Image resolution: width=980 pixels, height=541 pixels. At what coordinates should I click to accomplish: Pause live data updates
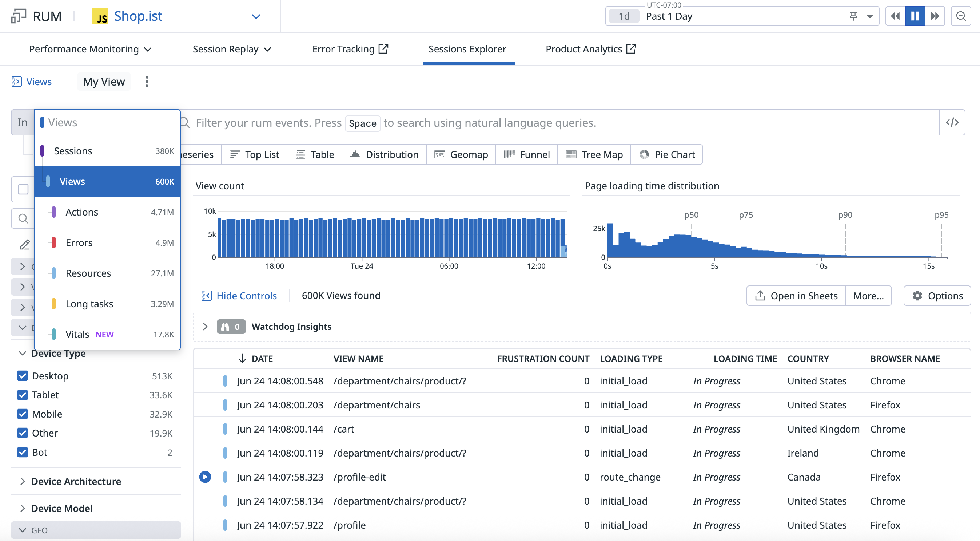point(915,16)
